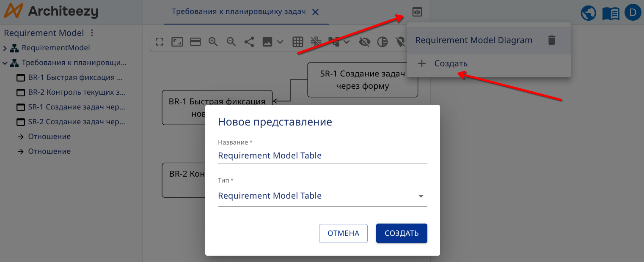Choose Requirement Model Diagram from the views menu
Screen dimensions: 644x262
pyautogui.click(x=474, y=40)
